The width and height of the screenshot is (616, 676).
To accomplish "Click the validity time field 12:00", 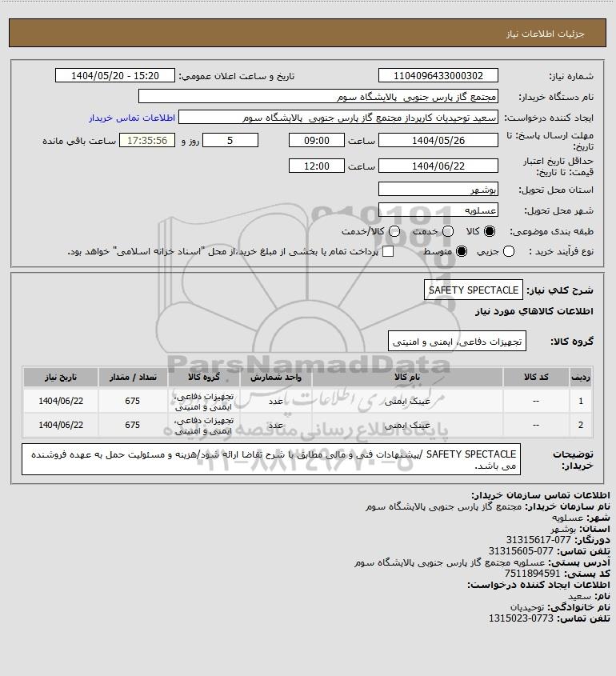I will coord(317,166).
